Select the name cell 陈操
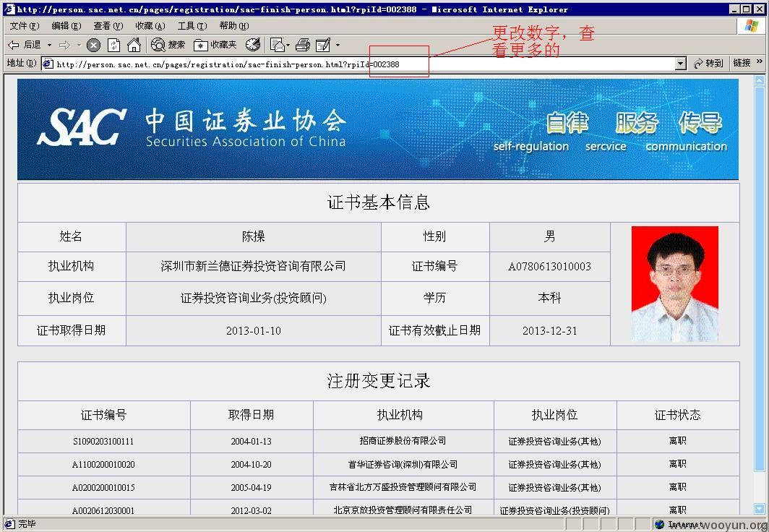Viewport: 769px width, 532px height. pos(254,237)
